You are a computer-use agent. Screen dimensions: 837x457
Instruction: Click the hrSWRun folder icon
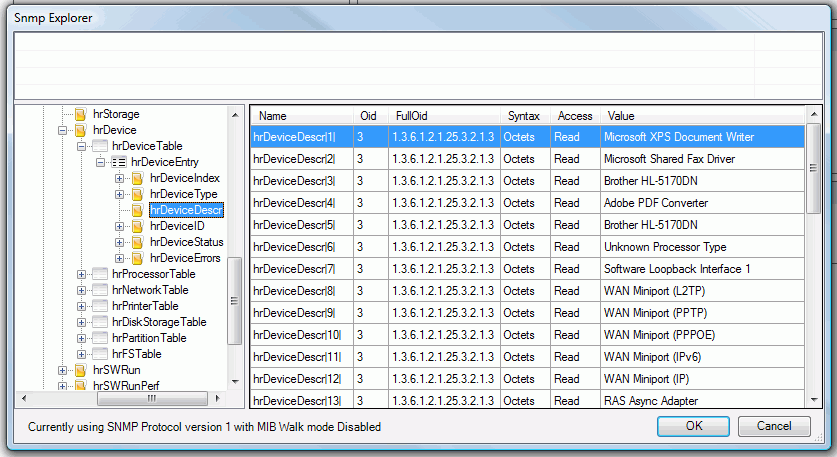point(80,370)
